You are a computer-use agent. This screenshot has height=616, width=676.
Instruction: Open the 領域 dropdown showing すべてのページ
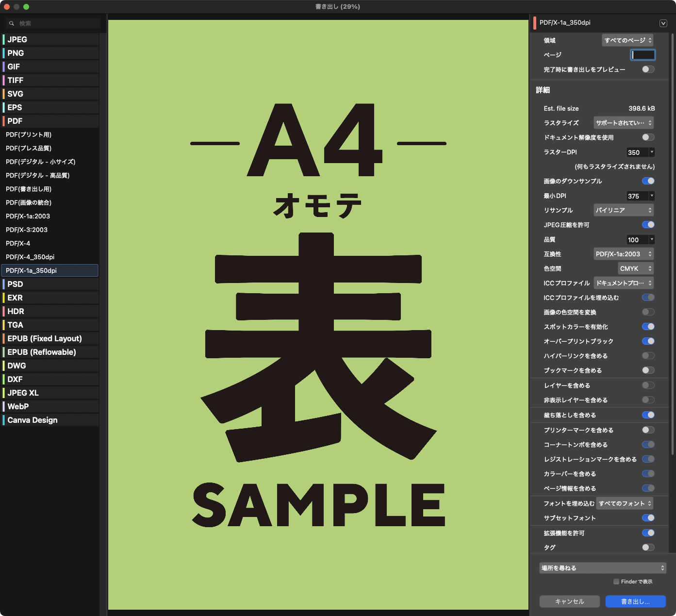click(x=627, y=40)
